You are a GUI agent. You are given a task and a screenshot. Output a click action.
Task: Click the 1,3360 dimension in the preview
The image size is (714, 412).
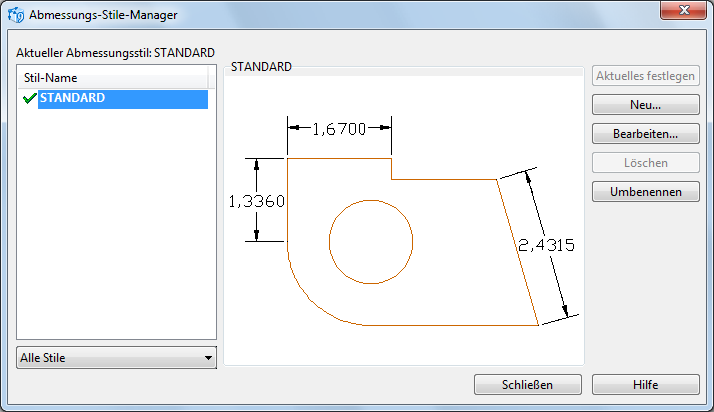tap(257, 201)
